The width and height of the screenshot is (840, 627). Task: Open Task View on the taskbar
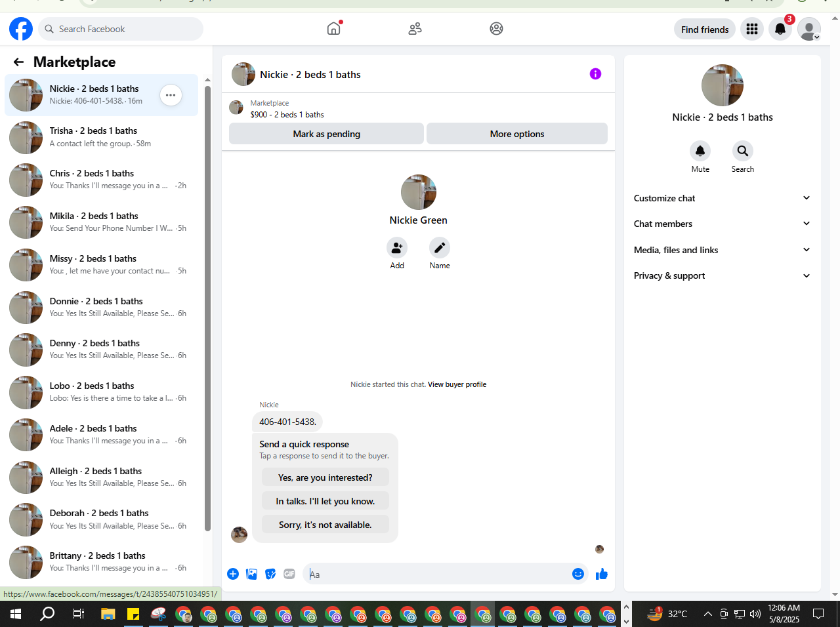[x=78, y=614]
